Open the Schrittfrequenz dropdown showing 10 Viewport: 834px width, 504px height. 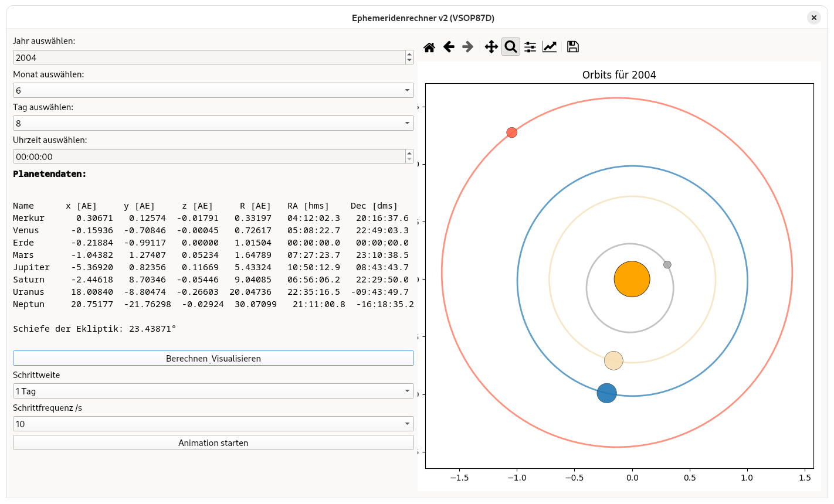click(x=213, y=424)
